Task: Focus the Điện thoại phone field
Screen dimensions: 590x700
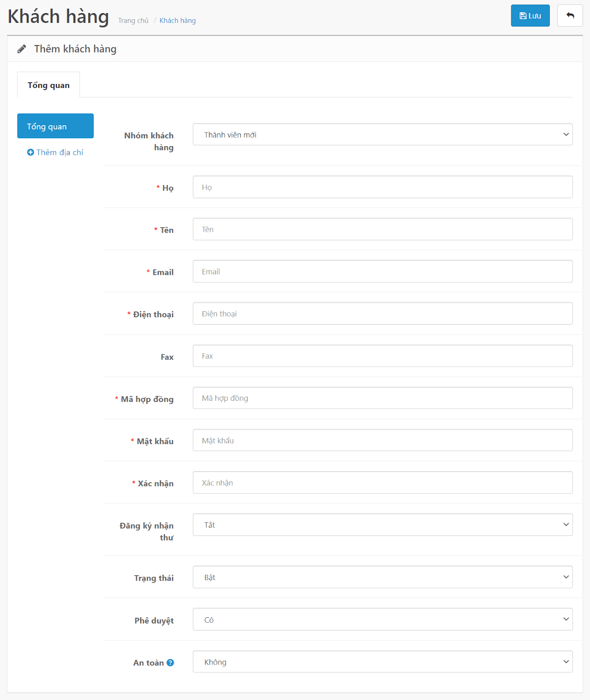Action: (x=382, y=314)
